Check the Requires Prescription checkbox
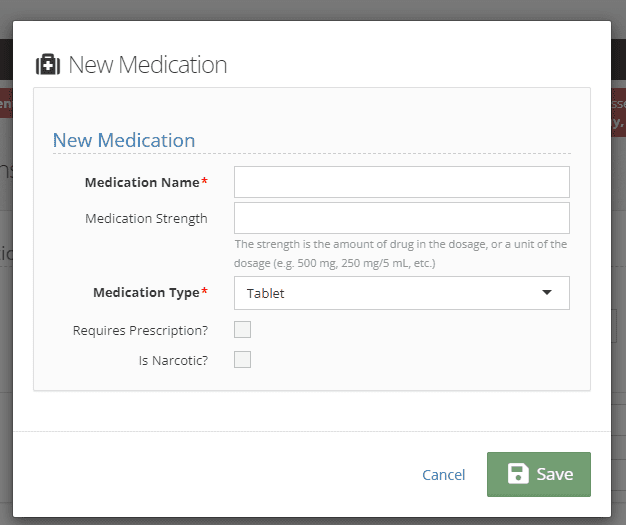The height and width of the screenshot is (525, 626). point(242,330)
